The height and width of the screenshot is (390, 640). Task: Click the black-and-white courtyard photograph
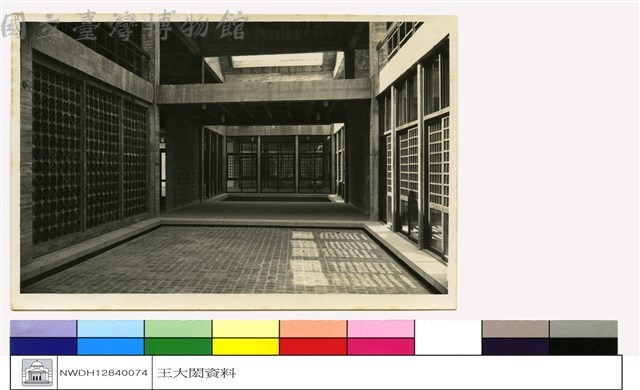(234, 158)
